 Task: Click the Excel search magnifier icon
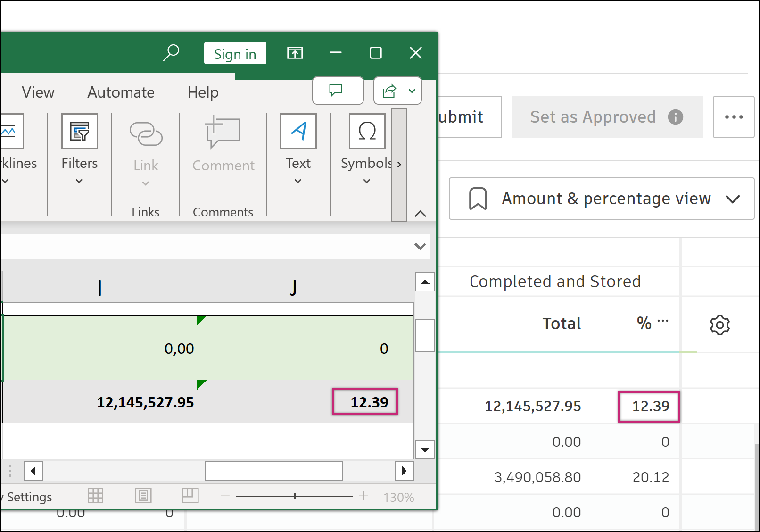(x=171, y=52)
